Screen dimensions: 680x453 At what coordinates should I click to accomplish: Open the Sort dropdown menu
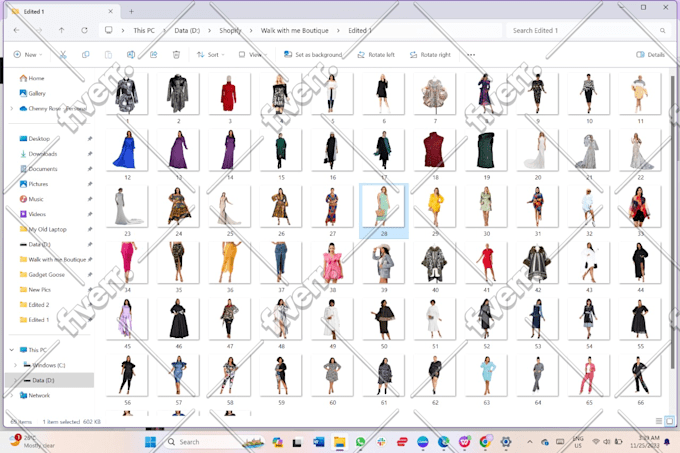211,55
